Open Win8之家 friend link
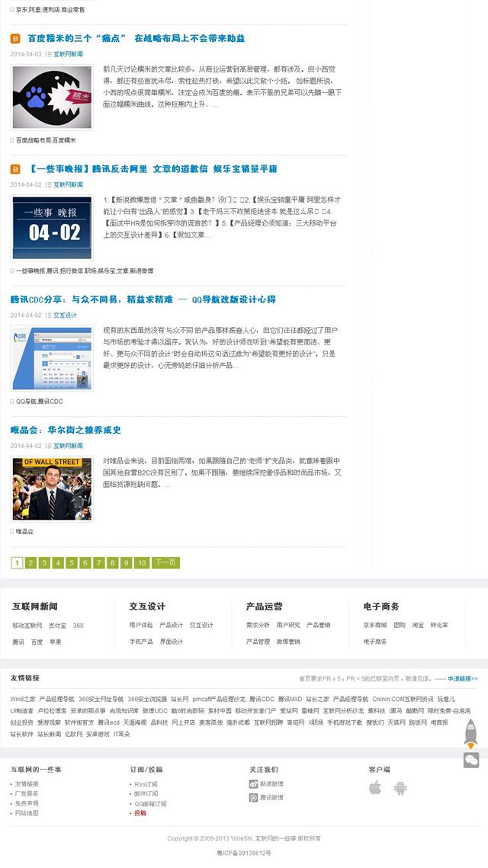Screen dimensions: 488x868 tap(23, 699)
